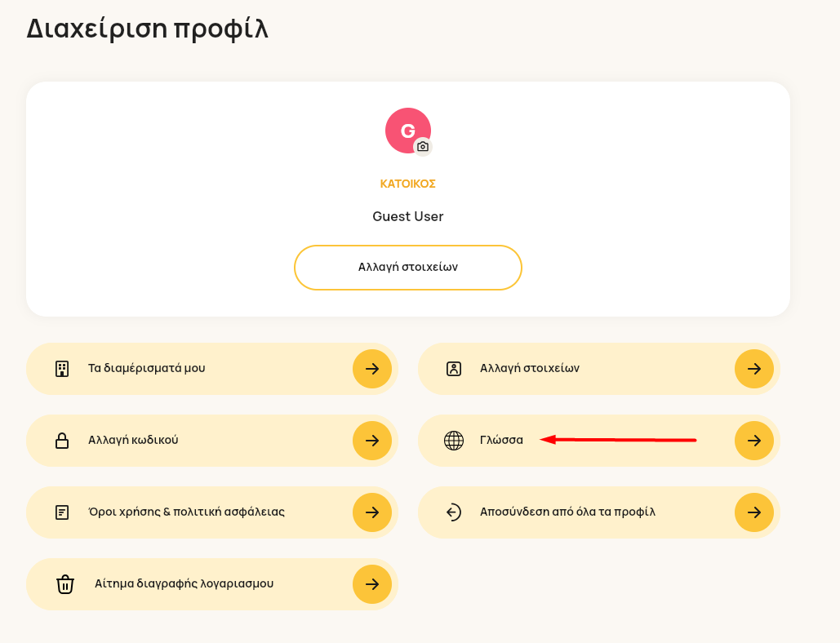This screenshot has height=643, width=840.
Task: Click the building icon for Τα διαμέρισματά μου
Action: [x=62, y=369]
